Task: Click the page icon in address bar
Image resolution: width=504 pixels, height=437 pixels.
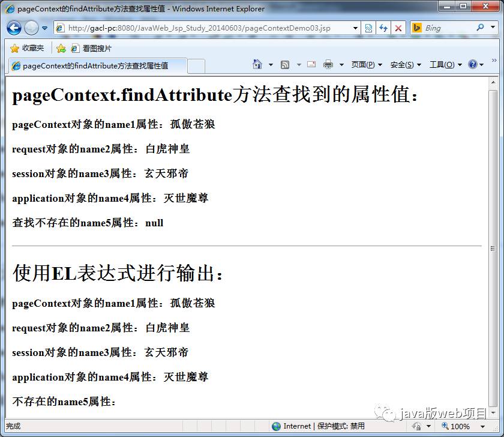Action: (x=60, y=28)
